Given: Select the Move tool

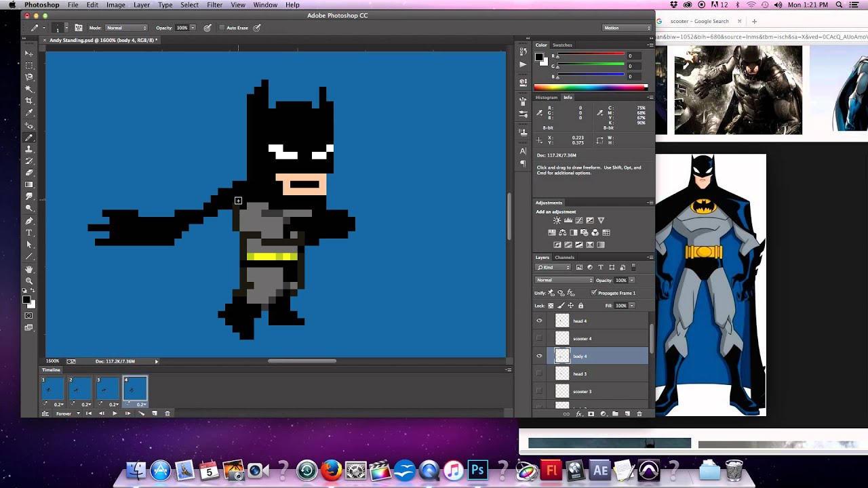Looking at the screenshot, I should [x=29, y=54].
